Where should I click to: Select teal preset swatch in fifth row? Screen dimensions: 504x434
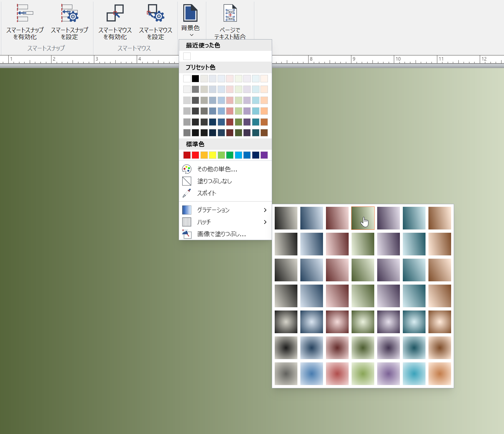256,122
